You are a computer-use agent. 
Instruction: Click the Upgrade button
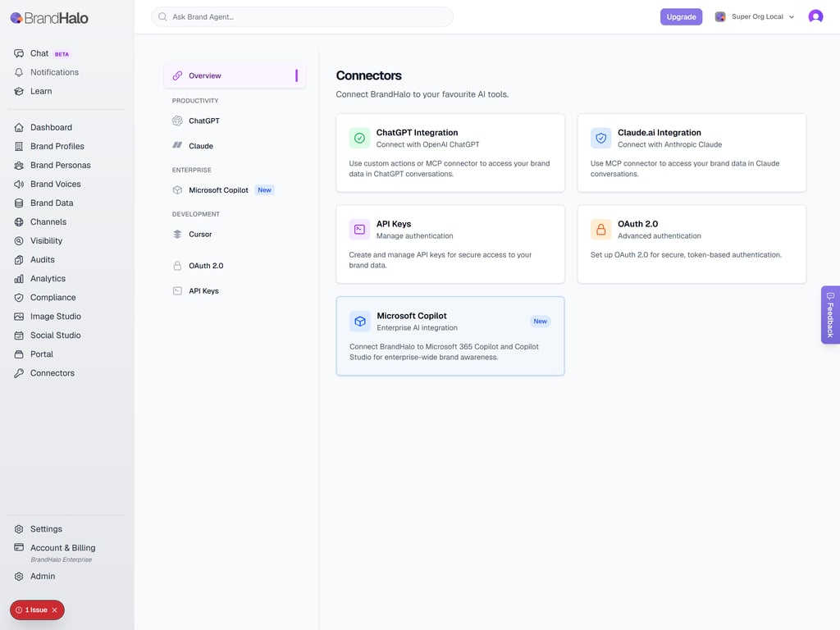(x=681, y=16)
